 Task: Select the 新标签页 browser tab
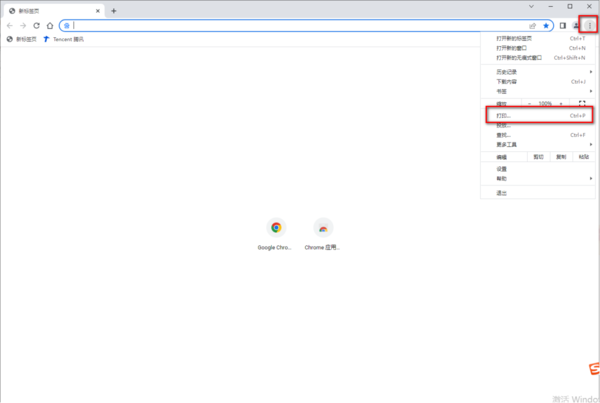click(x=54, y=11)
